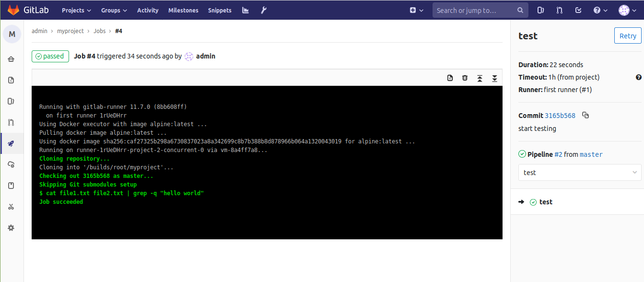
Task: Click the GitLab logo home icon
Action: coord(14,10)
